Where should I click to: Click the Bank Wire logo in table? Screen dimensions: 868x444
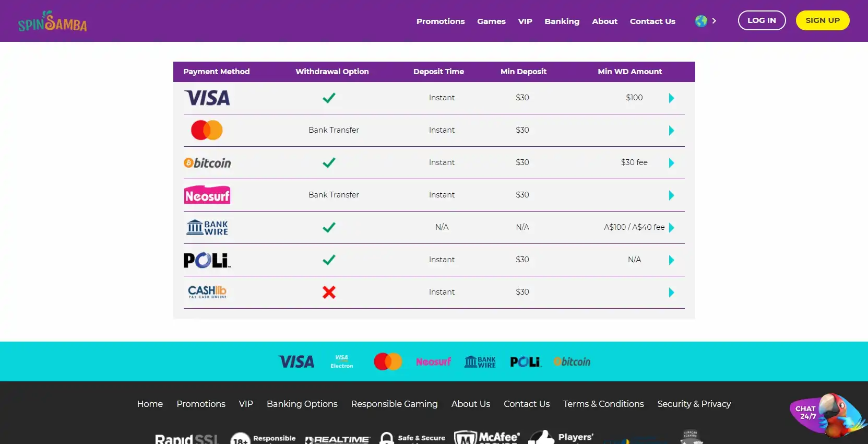[207, 227]
